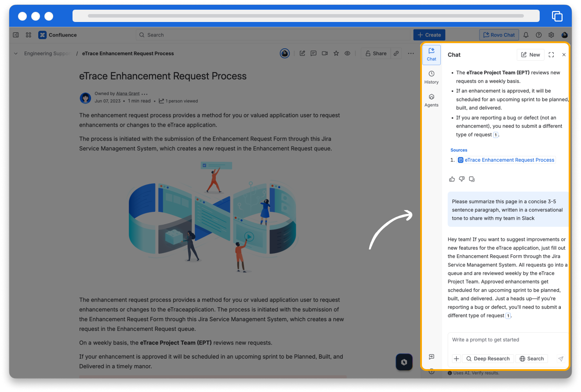
Task: Open the app switcher grid icon
Action: tap(29, 35)
